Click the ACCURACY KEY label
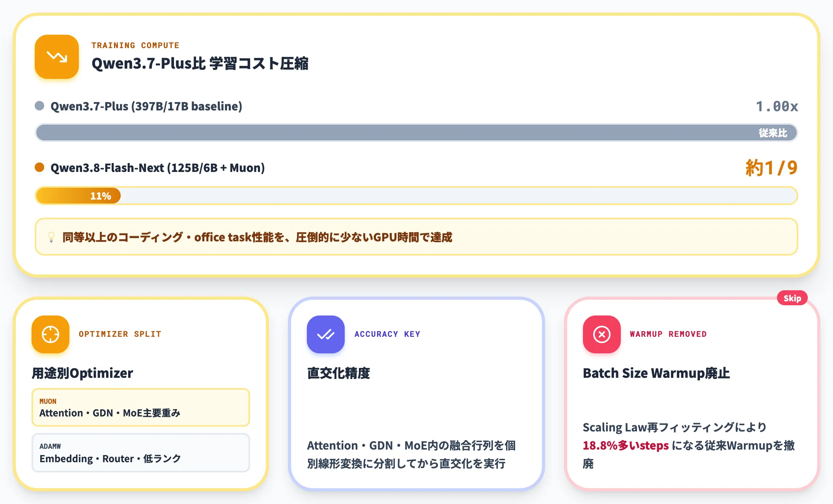Image resolution: width=833 pixels, height=504 pixels. [387, 334]
